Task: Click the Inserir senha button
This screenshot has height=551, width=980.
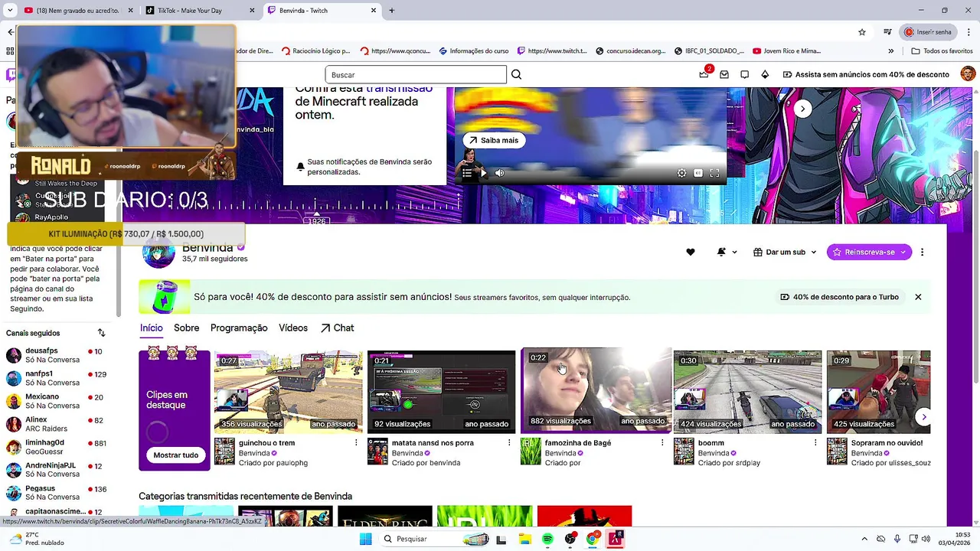Action: point(928,32)
